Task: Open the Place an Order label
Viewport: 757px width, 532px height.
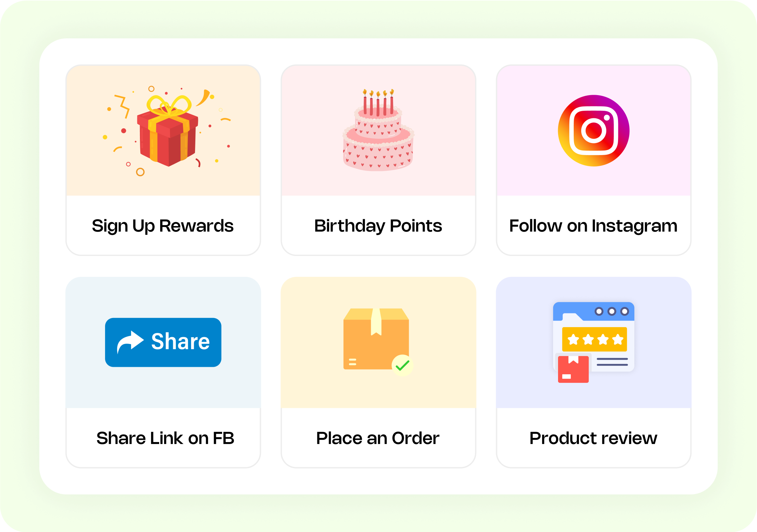Action: click(x=378, y=438)
